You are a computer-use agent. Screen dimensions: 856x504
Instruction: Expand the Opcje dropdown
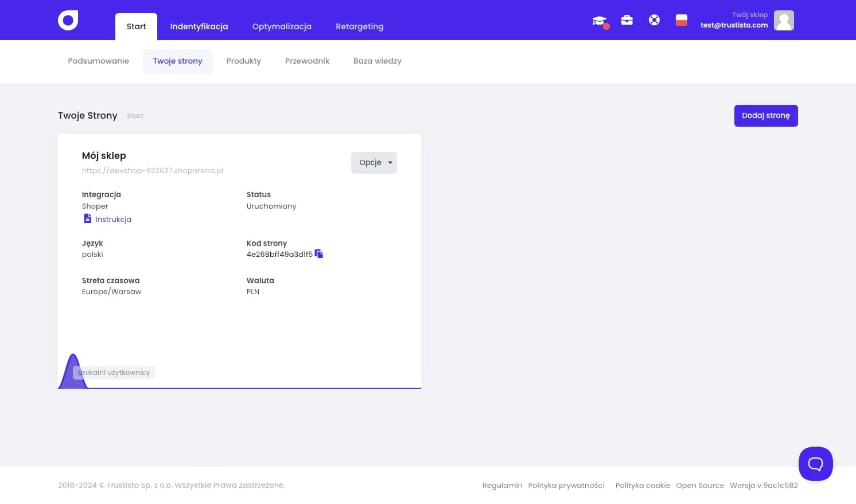[374, 163]
